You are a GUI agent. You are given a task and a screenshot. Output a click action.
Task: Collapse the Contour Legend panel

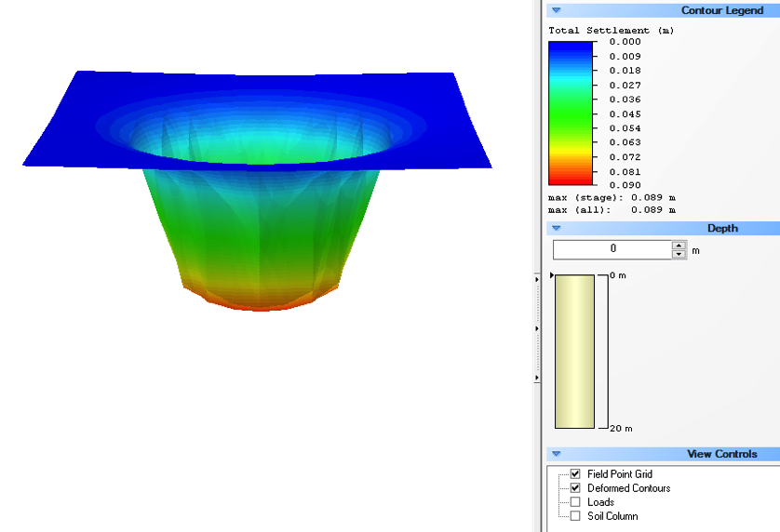[x=557, y=10]
